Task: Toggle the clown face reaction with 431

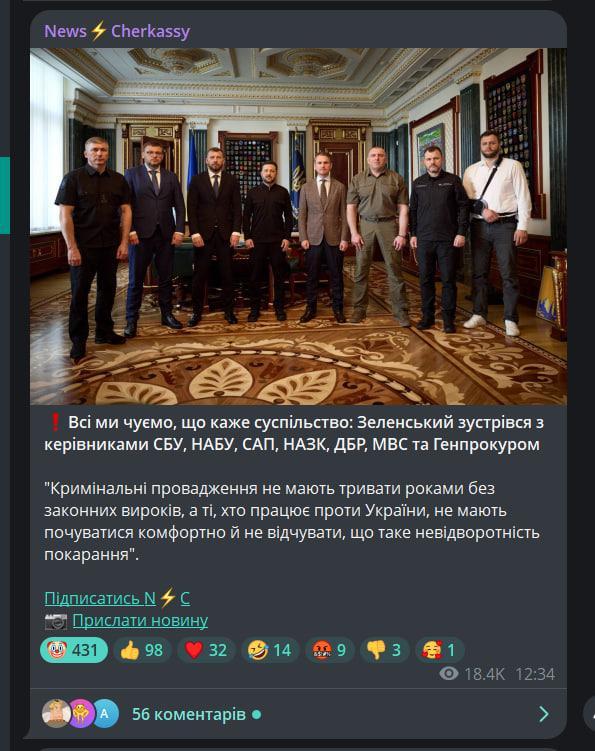Action: (74, 650)
